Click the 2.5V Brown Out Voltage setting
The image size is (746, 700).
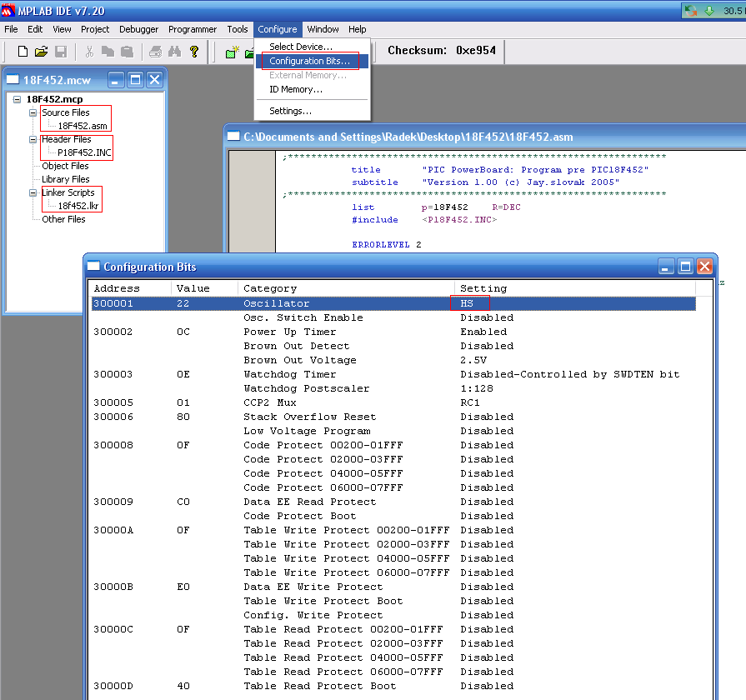coord(473,361)
